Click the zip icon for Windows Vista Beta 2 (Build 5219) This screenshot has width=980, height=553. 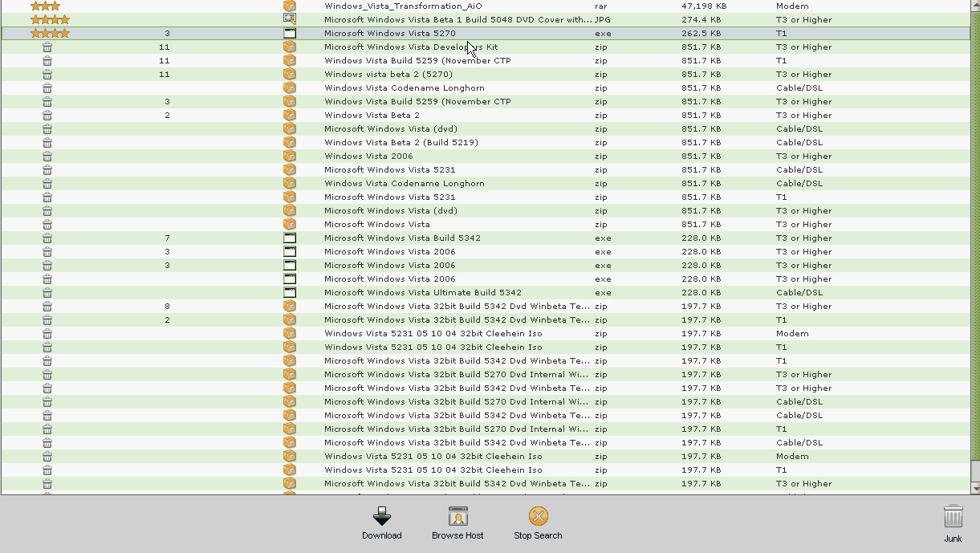[290, 142]
